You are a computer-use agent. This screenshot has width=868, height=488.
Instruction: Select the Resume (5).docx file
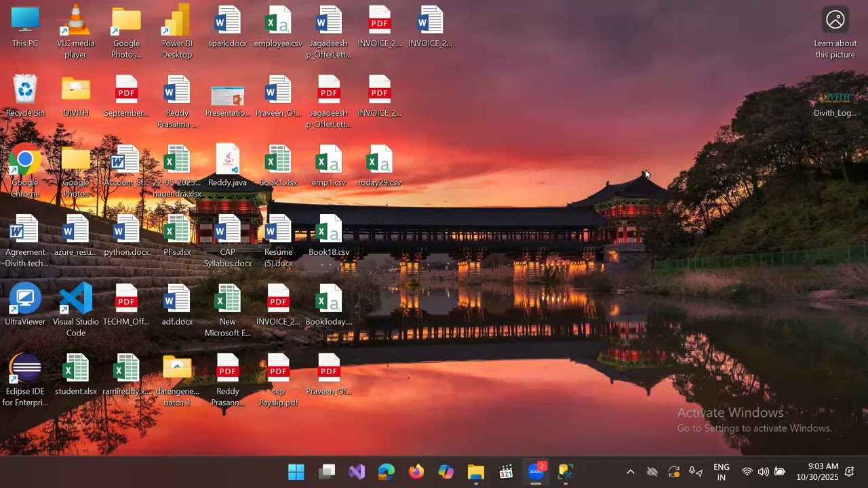pyautogui.click(x=278, y=241)
